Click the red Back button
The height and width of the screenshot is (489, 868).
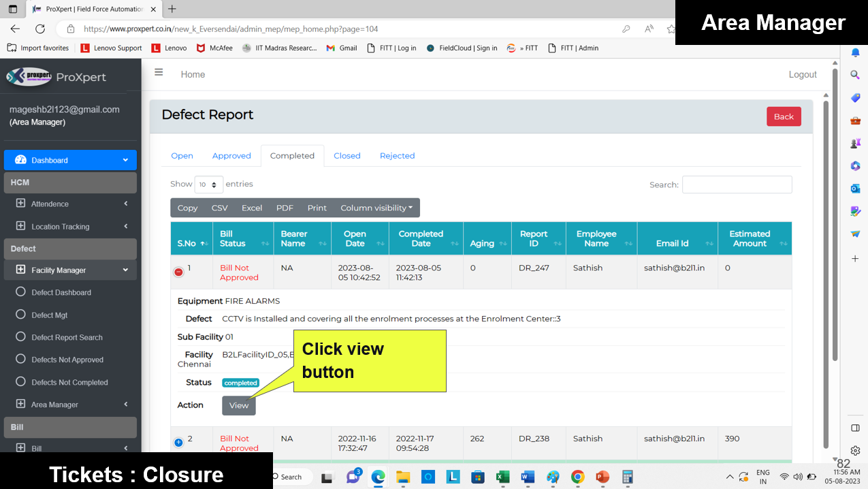[x=783, y=116]
